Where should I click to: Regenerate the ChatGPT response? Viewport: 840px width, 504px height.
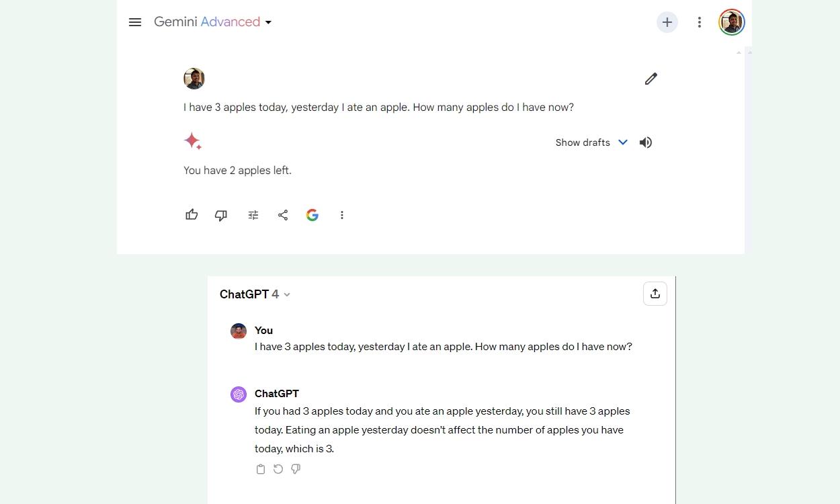tap(278, 469)
